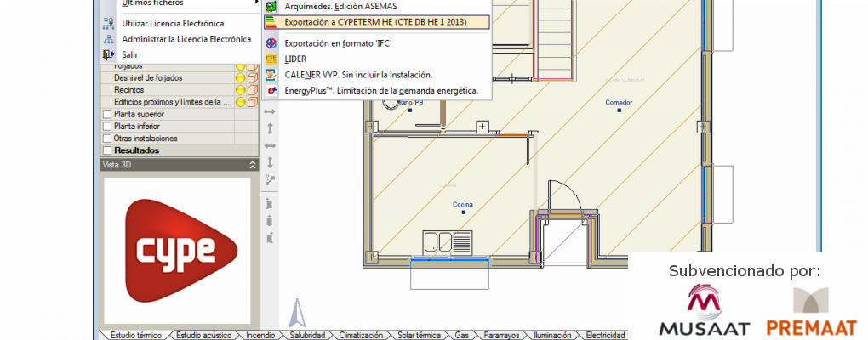The width and height of the screenshot is (868, 340).
Task: Open the Iluminación tab
Action: 552,335
